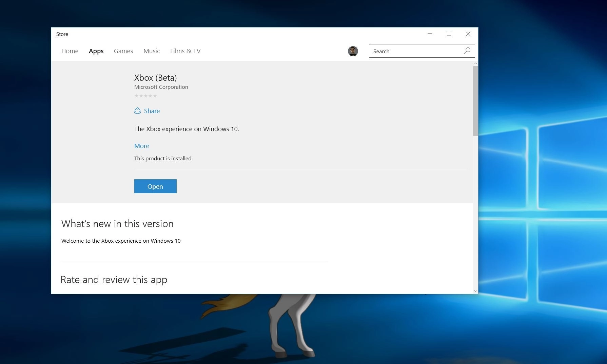
Task: Click the magnifier search icon
Action: pos(467,51)
